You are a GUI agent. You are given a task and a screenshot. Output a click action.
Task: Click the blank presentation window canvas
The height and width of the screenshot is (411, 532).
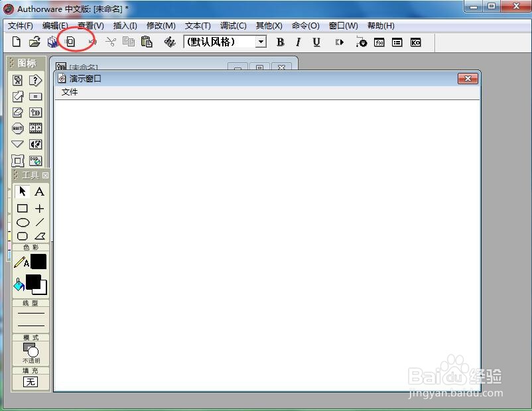(x=267, y=245)
